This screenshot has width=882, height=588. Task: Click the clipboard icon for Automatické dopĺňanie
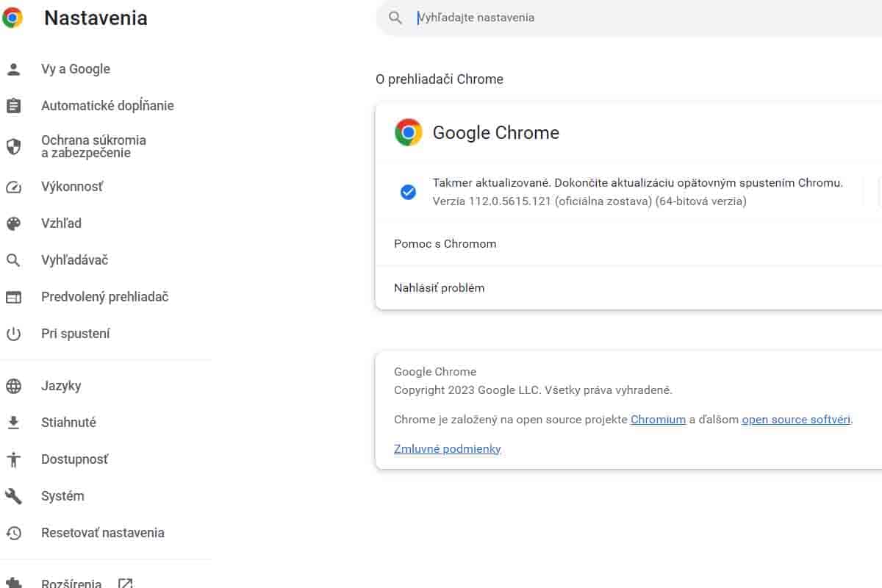13,106
